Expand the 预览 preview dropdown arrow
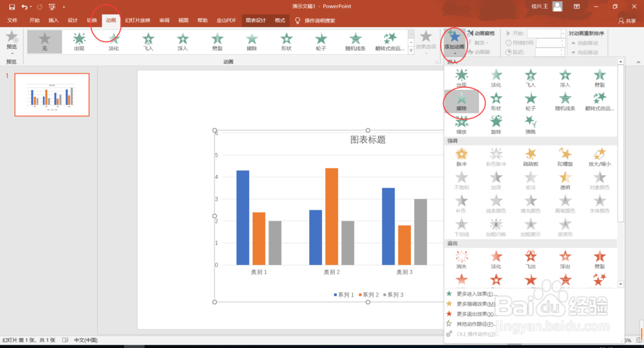This screenshot has height=348, width=644. click(x=12, y=53)
